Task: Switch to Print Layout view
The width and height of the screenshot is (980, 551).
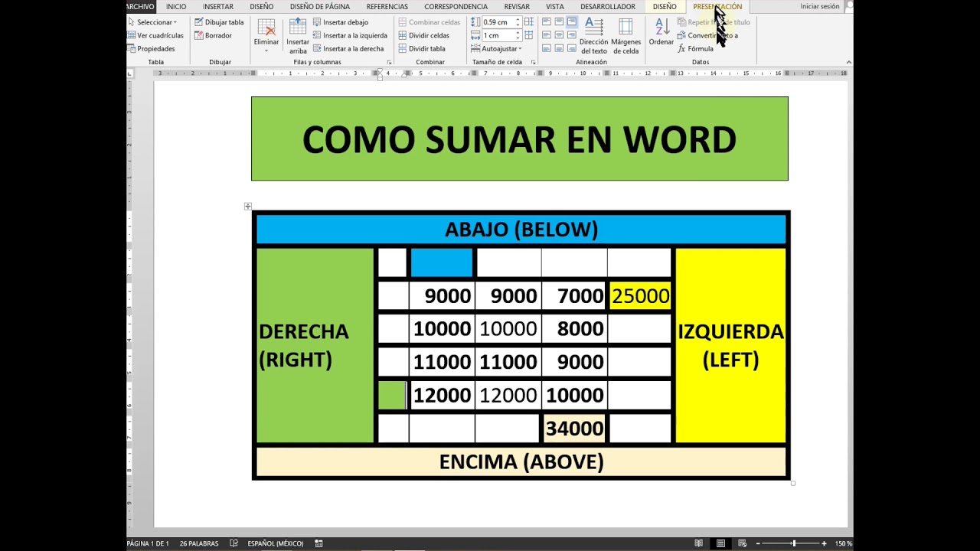Action: [x=720, y=543]
